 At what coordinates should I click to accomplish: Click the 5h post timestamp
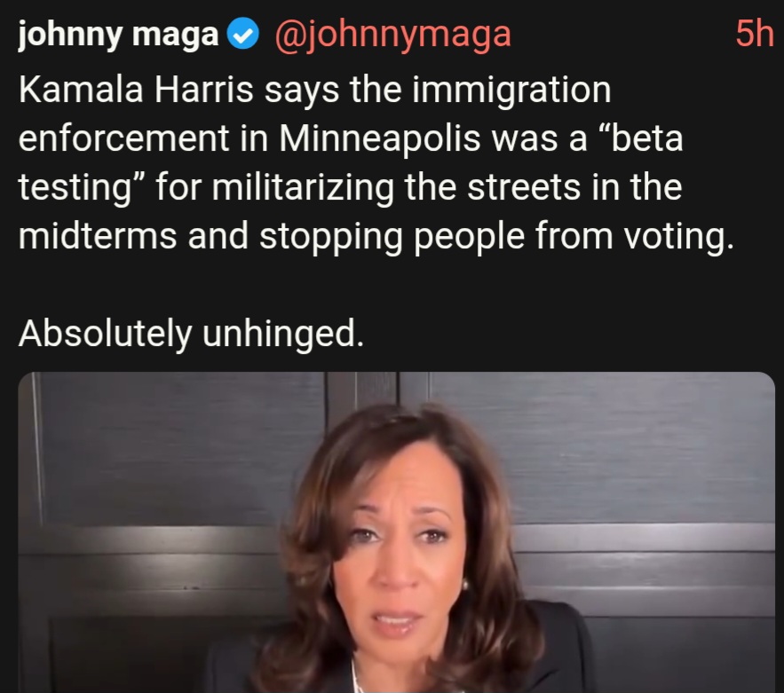pyautogui.click(x=755, y=35)
